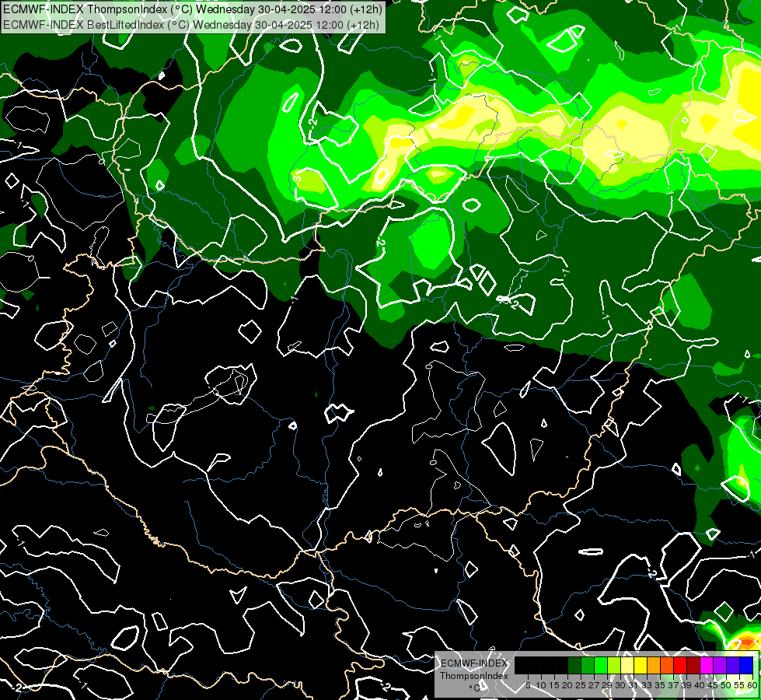Select the indigo 50–55 legend swatch
The image size is (761, 700).
tap(733, 665)
